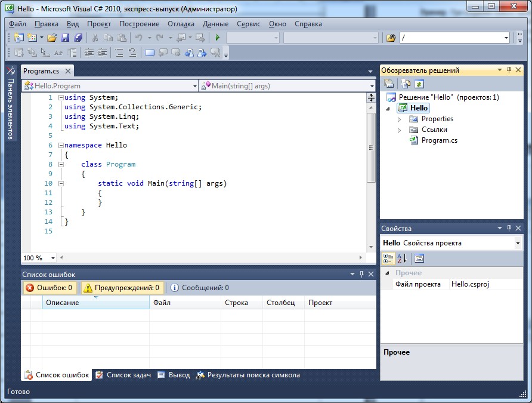Viewport: 532px width, 403px height.
Task: Click the New Project toolbar icon
Action: coord(18,38)
